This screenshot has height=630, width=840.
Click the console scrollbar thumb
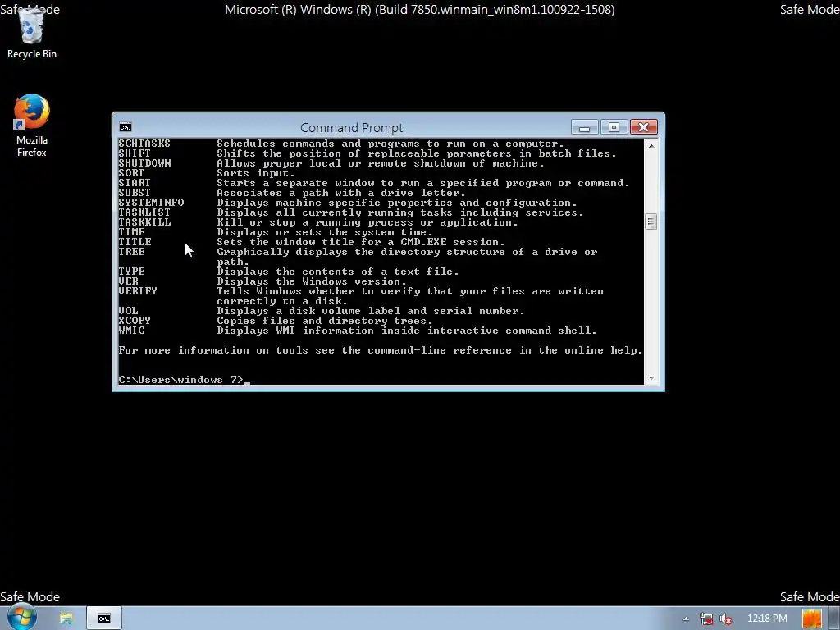(x=651, y=221)
